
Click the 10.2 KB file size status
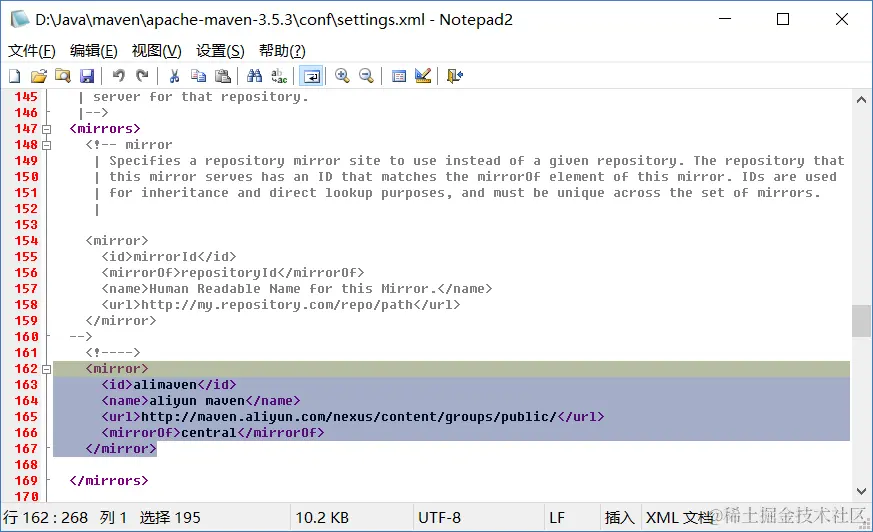(x=351, y=518)
